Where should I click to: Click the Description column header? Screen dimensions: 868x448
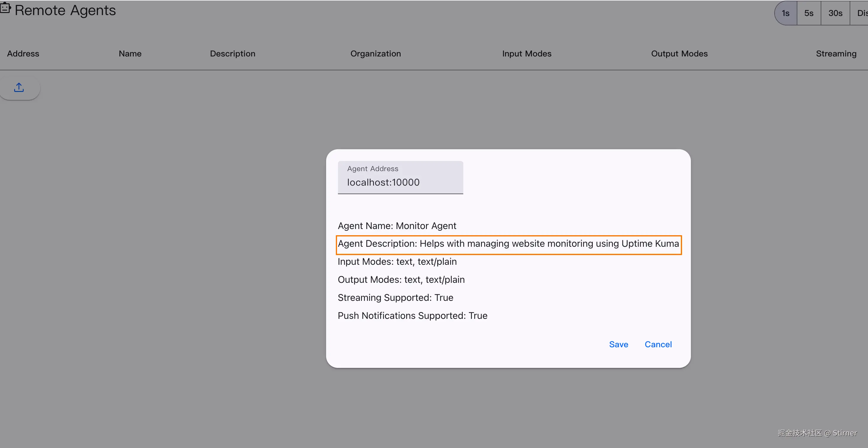pos(232,53)
